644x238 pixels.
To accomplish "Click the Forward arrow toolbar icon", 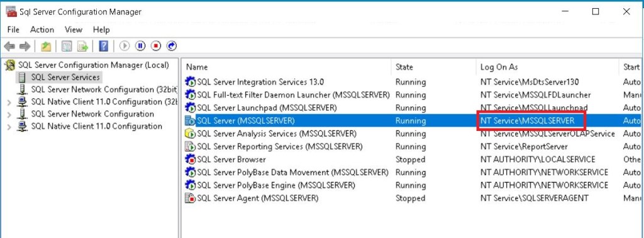I will [25, 46].
